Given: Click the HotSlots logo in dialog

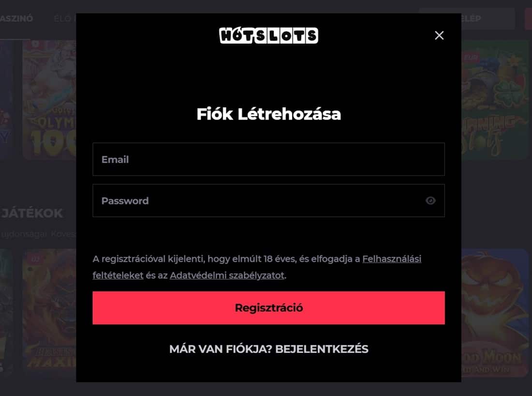Looking at the screenshot, I should (268, 35).
